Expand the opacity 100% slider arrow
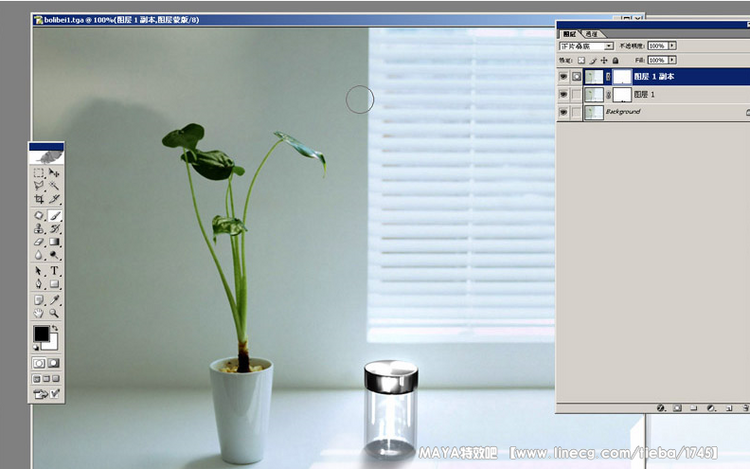Screen dimensions: 750x469 tap(672, 46)
